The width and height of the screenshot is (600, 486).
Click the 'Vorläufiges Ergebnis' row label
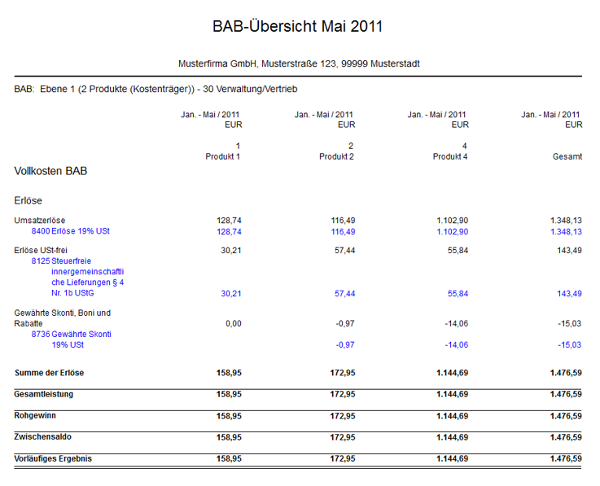pos(53,458)
